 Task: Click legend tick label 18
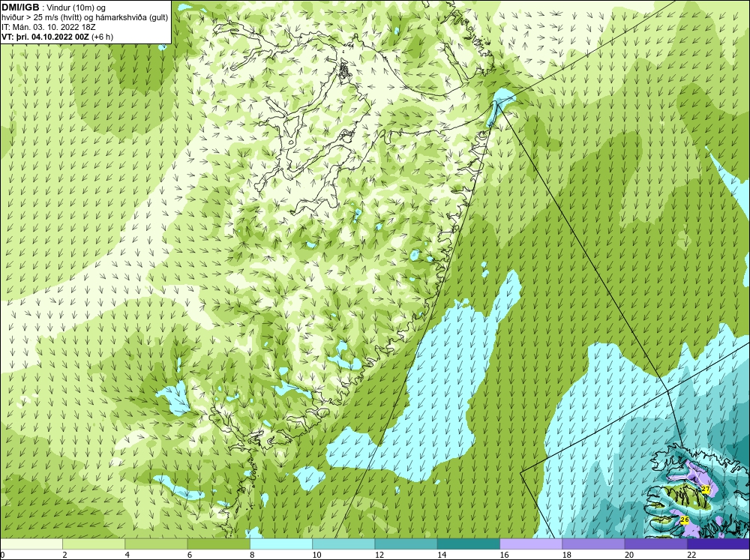[566, 555]
